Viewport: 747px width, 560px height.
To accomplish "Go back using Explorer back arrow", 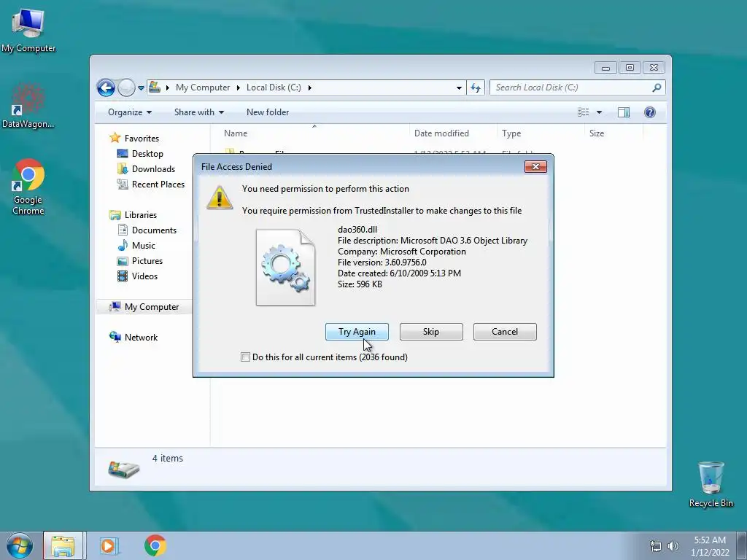I will click(x=106, y=87).
